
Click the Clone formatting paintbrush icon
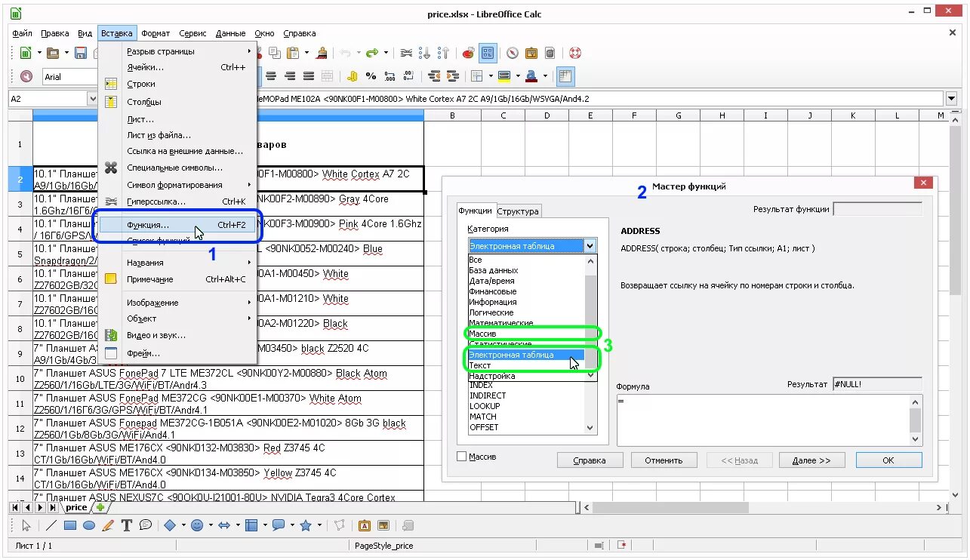pyautogui.click(x=322, y=53)
